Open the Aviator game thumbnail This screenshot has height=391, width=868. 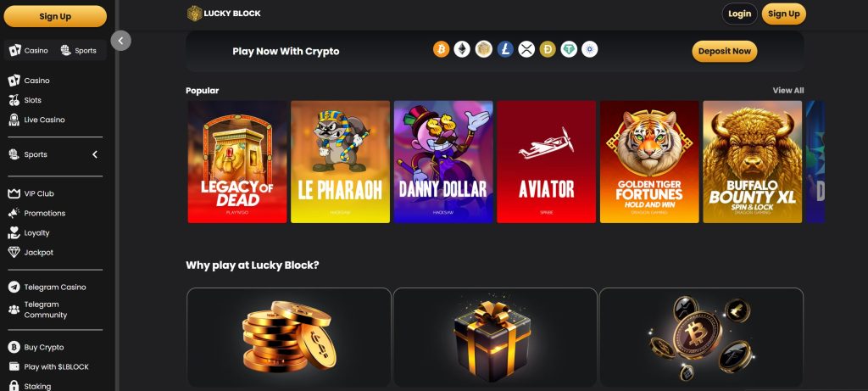coord(547,162)
